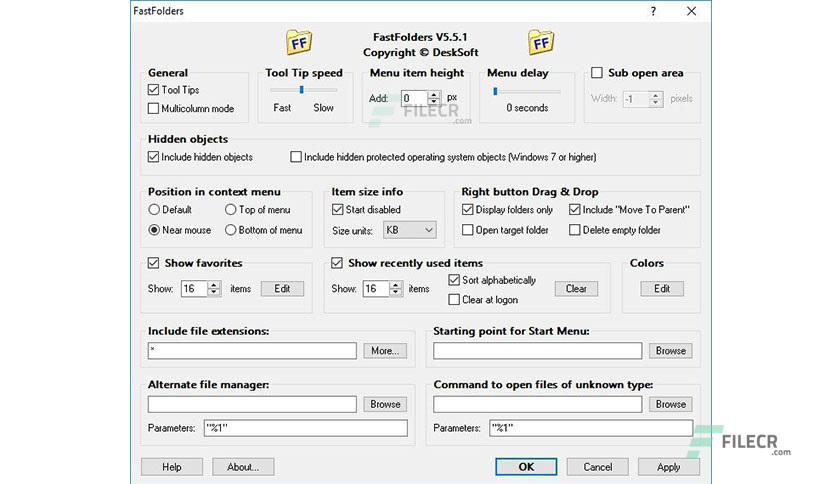Screen dimensions: 836x484
Task: Decrease recently used items count
Action: (396, 292)
